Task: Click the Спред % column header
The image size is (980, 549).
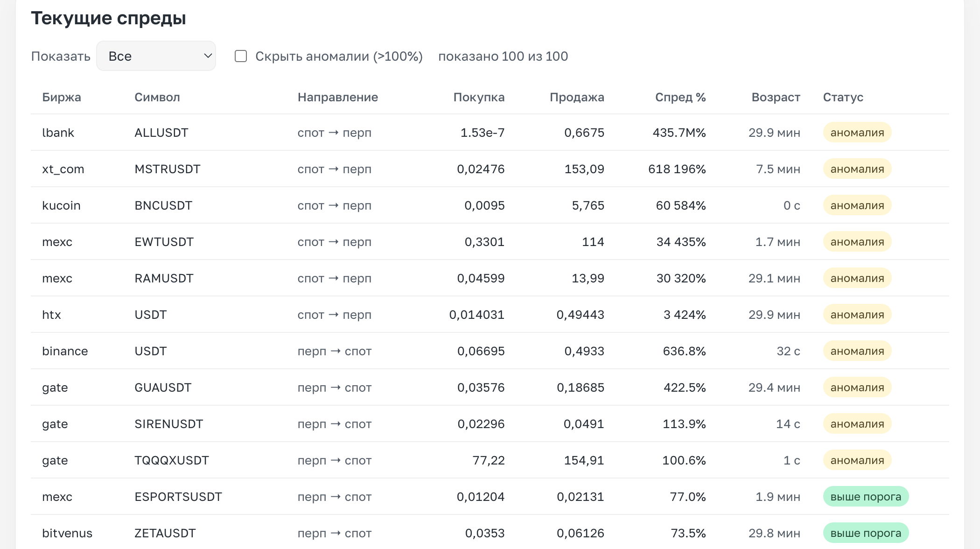Action: click(x=680, y=97)
